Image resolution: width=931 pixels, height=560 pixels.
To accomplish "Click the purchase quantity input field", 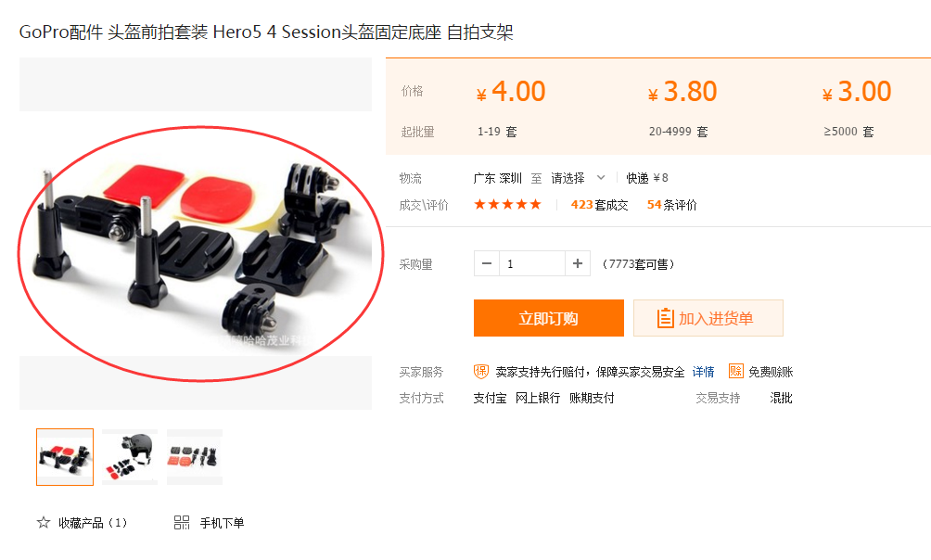I will click(532, 263).
